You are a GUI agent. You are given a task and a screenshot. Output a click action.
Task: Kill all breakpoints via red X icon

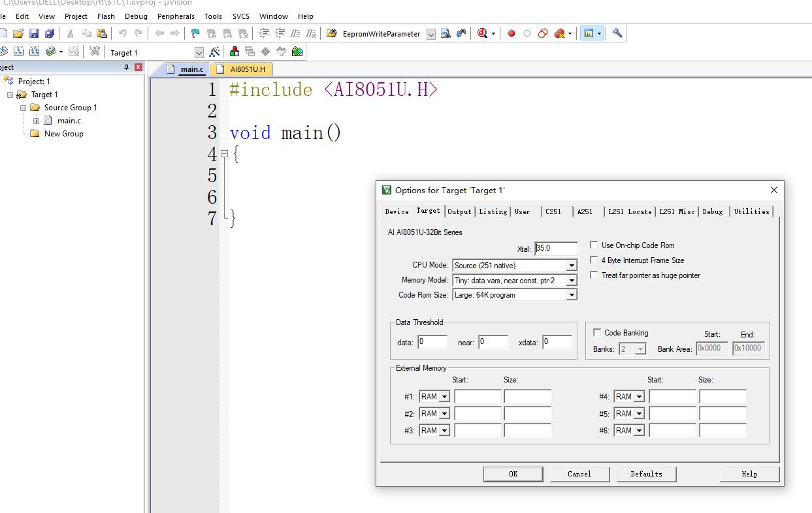click(x=559, y=33)
